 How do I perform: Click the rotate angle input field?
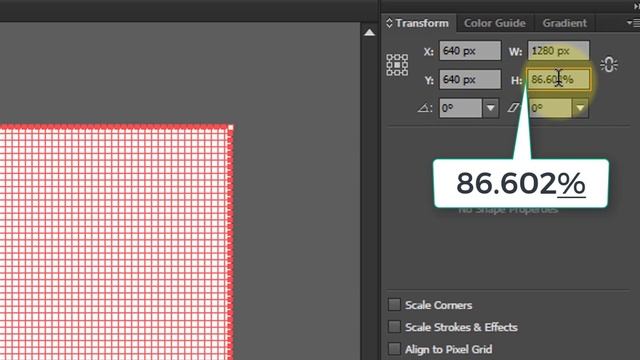(x=460, y=108)
